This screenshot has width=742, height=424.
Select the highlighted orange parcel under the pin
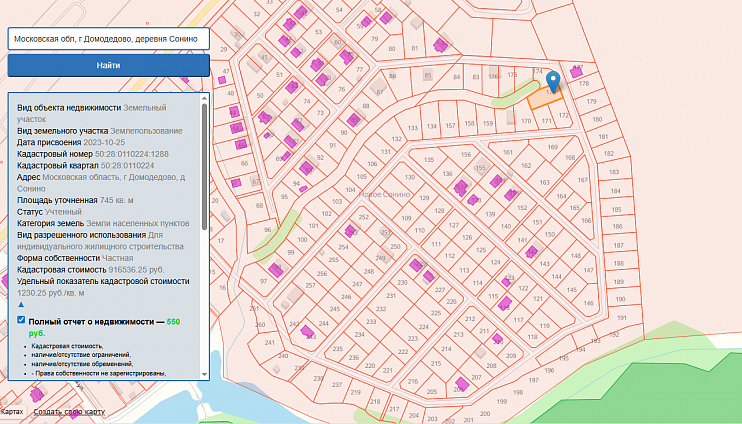pyautogui.click(x=545, y=98)
